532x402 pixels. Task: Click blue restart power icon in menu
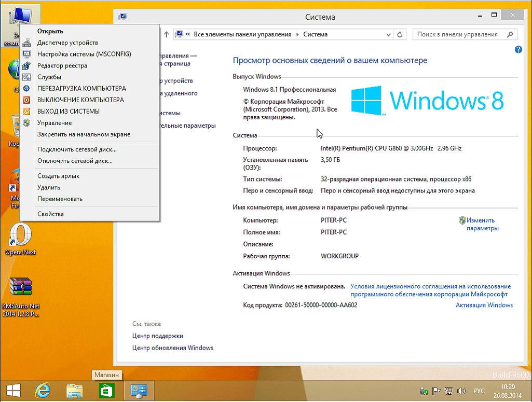(26, 89)
